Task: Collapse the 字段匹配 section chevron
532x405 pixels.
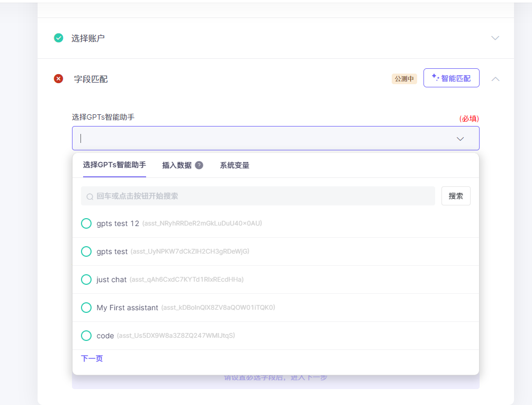Action: click(495, 79)
